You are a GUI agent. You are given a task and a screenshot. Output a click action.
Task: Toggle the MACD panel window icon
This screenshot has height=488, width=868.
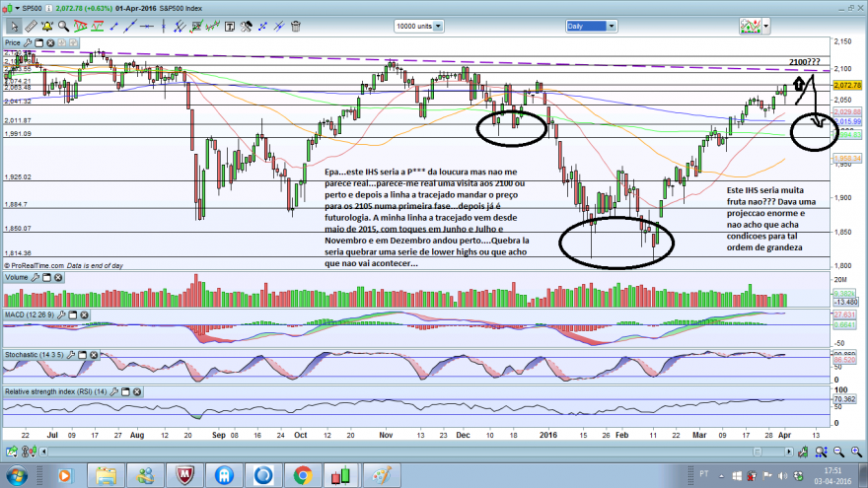click(x=73, y=314)
